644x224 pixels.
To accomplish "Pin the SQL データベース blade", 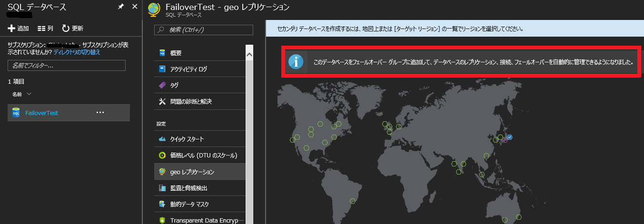I will (x=121, y=7).
